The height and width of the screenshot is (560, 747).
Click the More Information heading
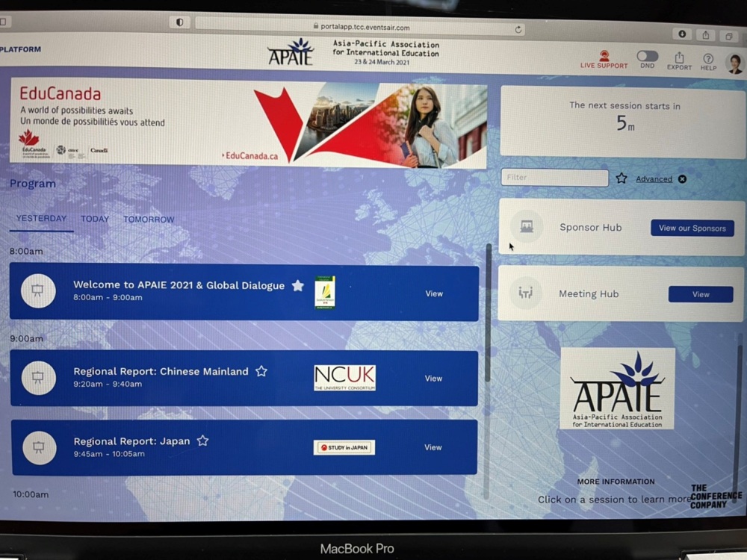(x=616, y=482)
